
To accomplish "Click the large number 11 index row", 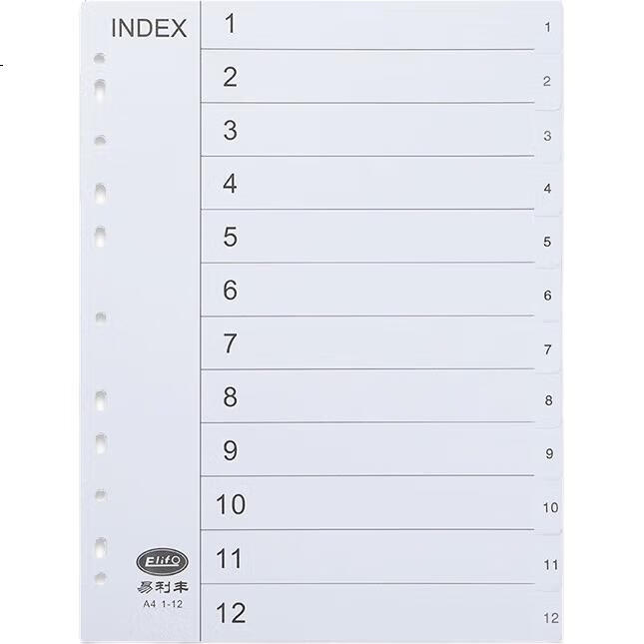I will click(x=367, y=557).
